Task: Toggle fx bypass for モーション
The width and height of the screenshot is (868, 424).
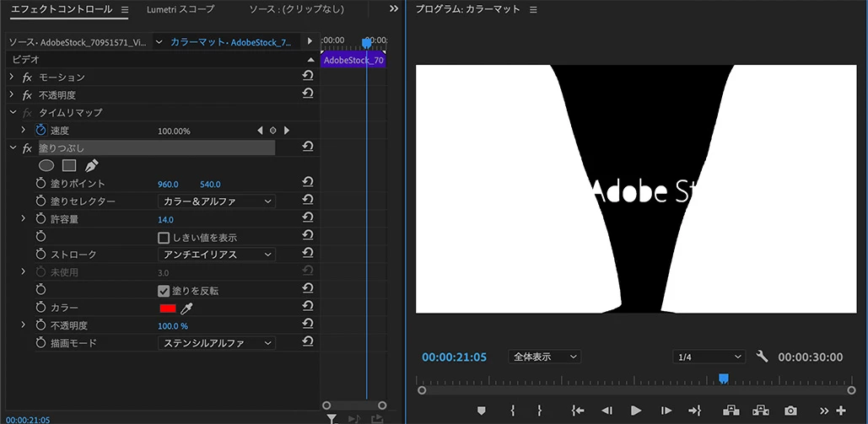Action: click(27, 78)
